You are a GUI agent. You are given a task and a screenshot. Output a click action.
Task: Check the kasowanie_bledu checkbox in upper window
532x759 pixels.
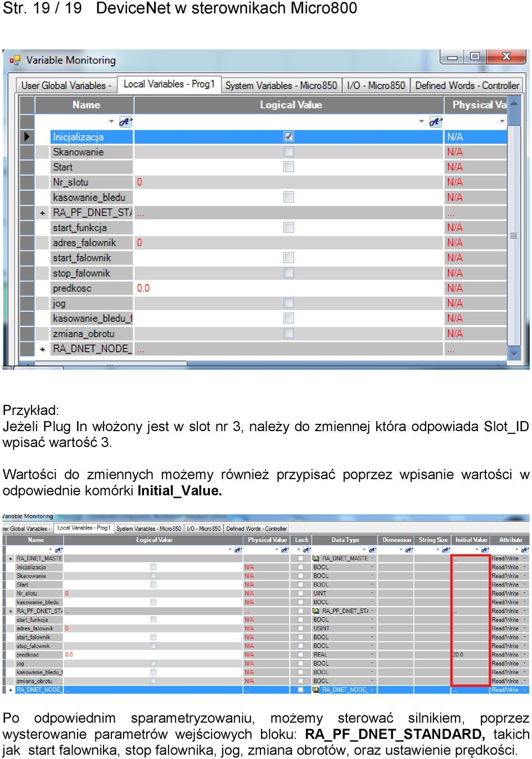point(289,197)
